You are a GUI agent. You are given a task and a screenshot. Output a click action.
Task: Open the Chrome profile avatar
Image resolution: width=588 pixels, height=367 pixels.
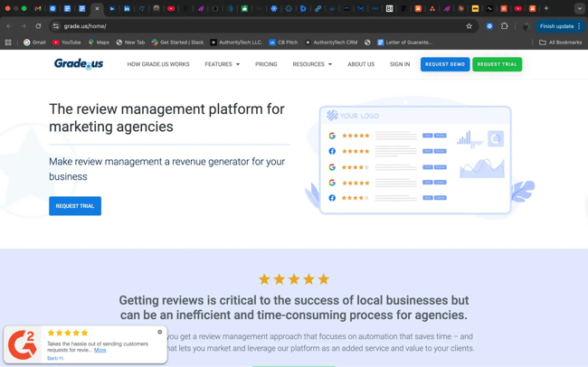point(526,26)
